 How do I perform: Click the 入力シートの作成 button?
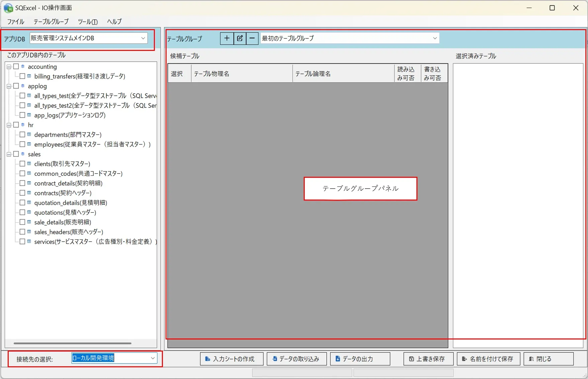click(232, 359)
